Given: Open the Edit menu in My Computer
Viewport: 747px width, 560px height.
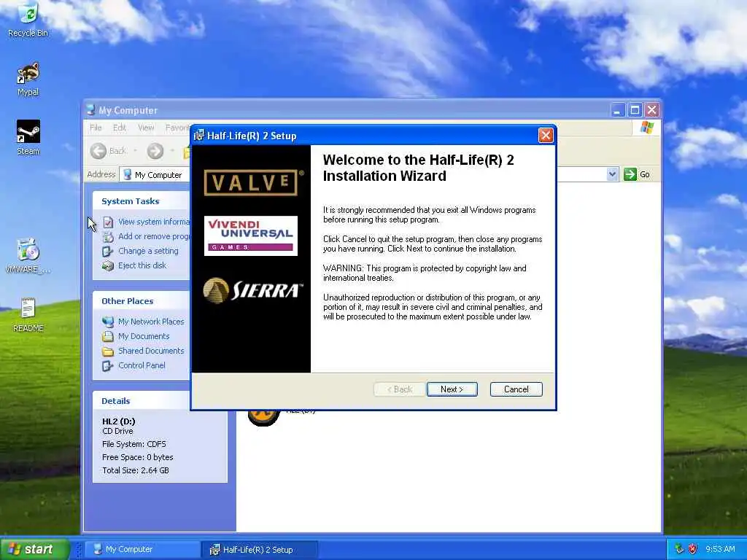Looking at the screenshot, I should (120, 128).
